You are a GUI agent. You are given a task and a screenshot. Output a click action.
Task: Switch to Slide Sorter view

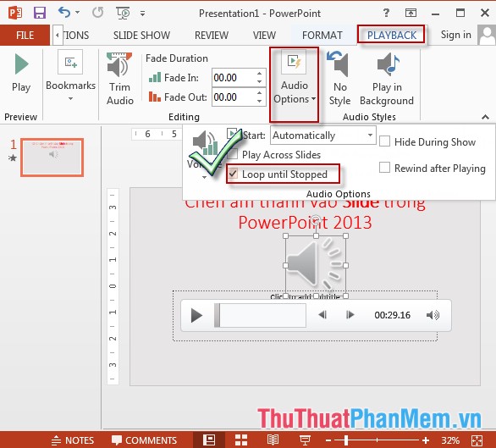[x=241, y=440]
